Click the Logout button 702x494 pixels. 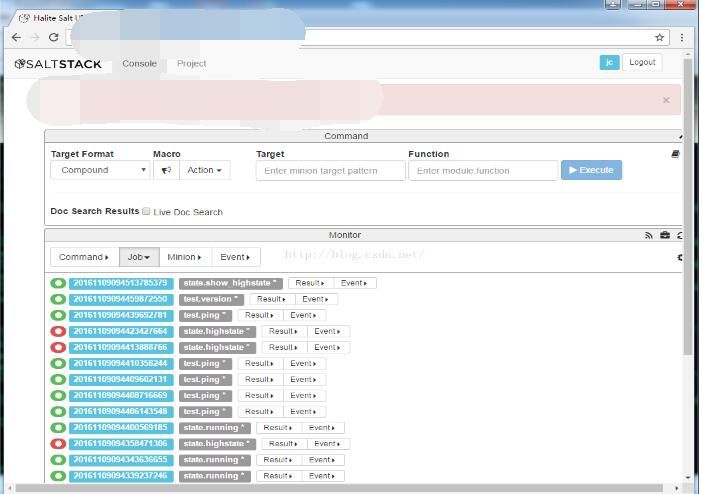point(642,62)
